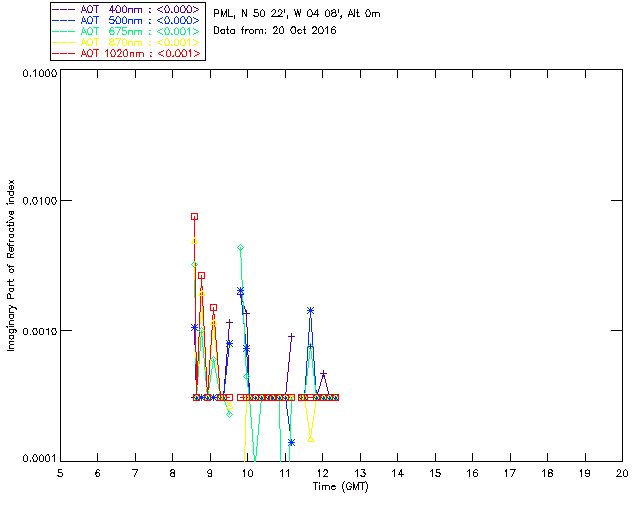Click the AOT 870nm legend entry

click(126, 42)
